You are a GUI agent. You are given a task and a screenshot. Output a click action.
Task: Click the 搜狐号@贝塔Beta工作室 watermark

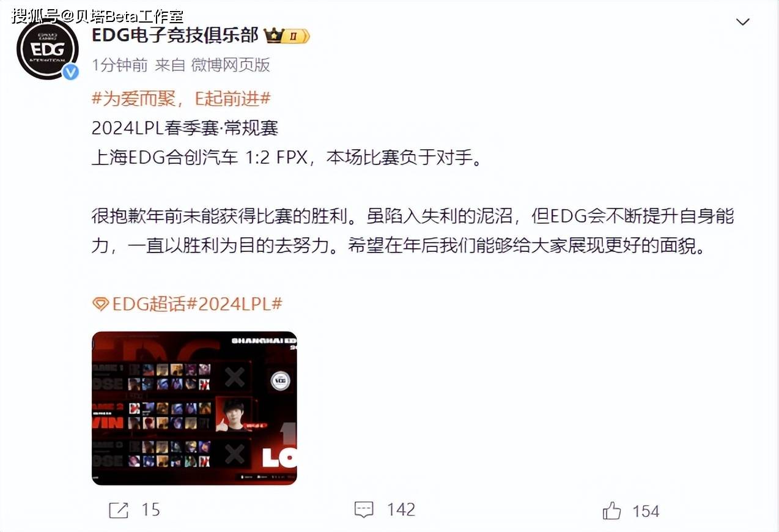(98, 15)
